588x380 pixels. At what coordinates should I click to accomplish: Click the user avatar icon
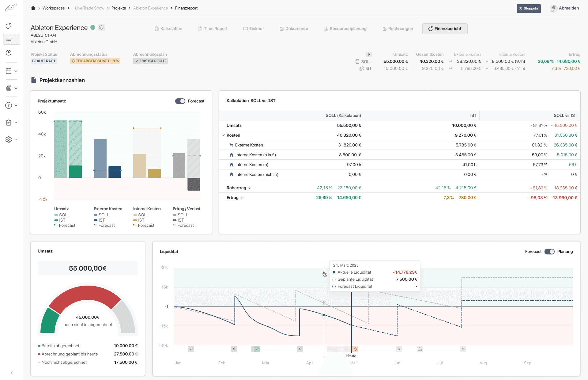pos(553,8)
